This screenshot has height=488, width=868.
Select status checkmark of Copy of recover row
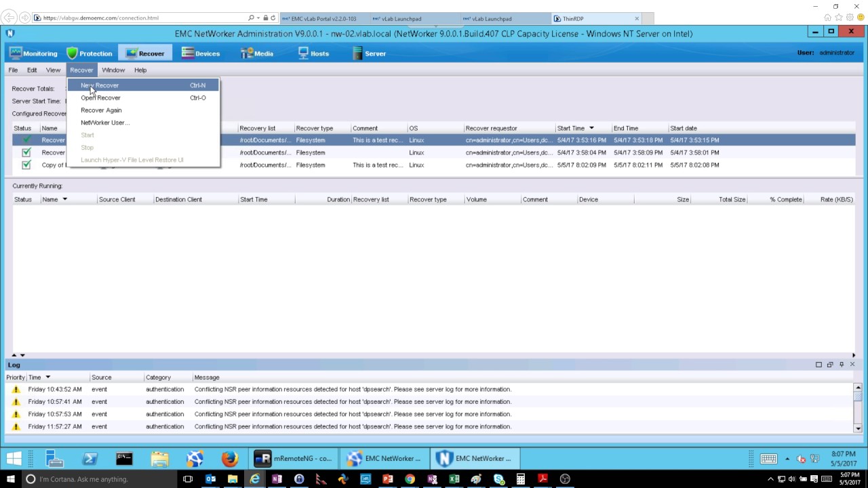tap(26, 165)
